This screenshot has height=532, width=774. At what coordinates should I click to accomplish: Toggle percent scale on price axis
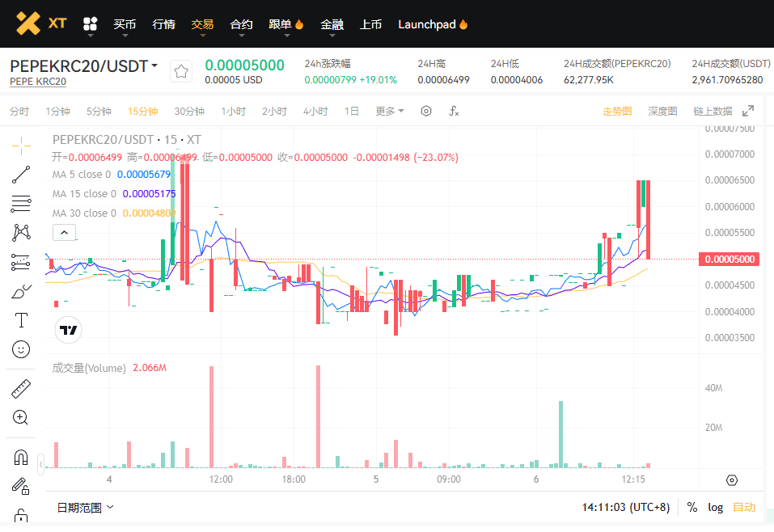(x=692, y=507)
